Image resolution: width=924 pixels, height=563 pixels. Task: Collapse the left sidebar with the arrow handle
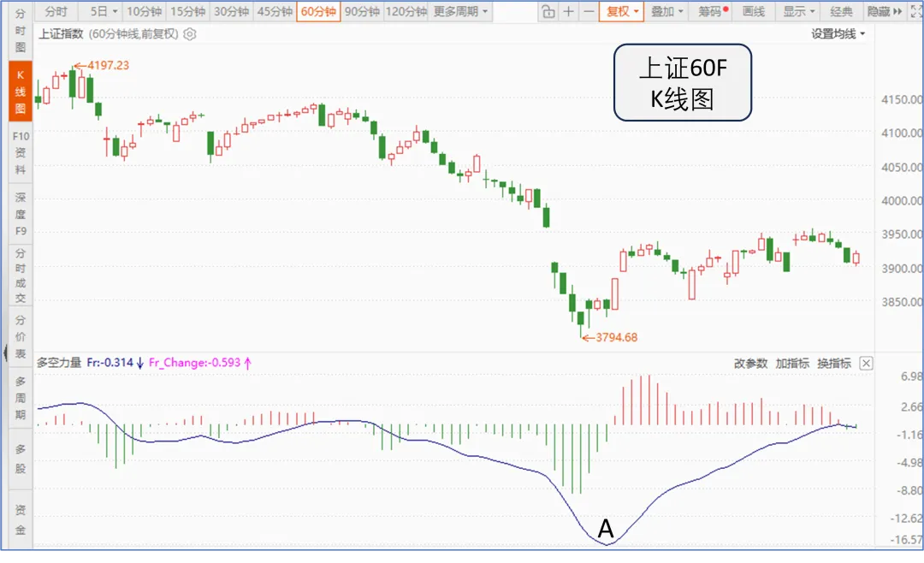coord(5,353)
